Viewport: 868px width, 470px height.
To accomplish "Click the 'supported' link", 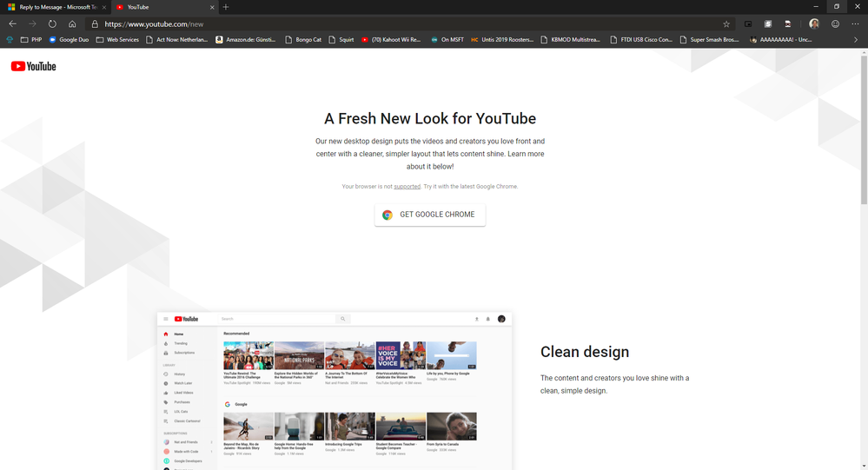I will click(407, 187).
